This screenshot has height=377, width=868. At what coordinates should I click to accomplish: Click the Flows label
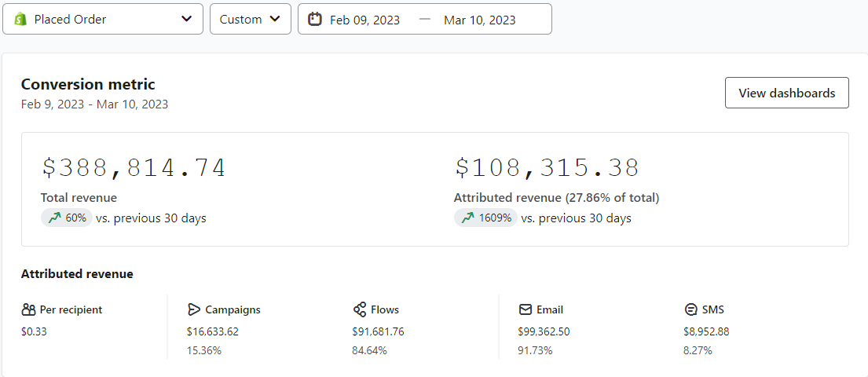385,309
